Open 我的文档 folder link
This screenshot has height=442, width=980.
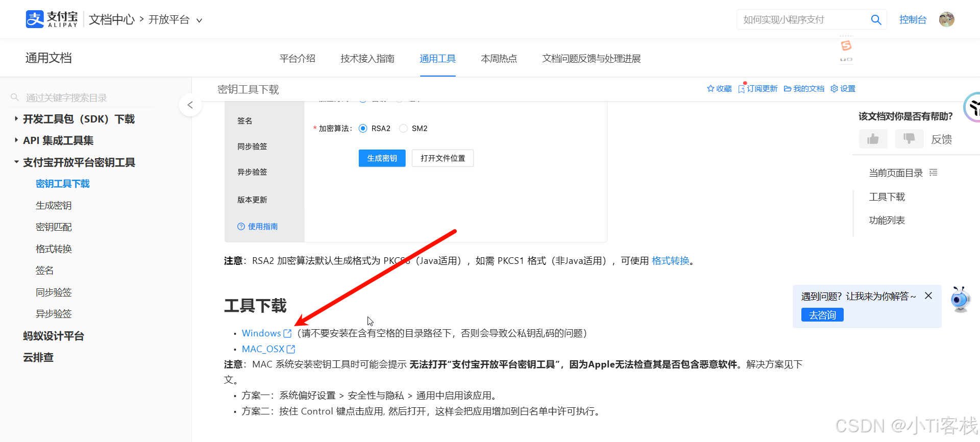click(804, 89)
